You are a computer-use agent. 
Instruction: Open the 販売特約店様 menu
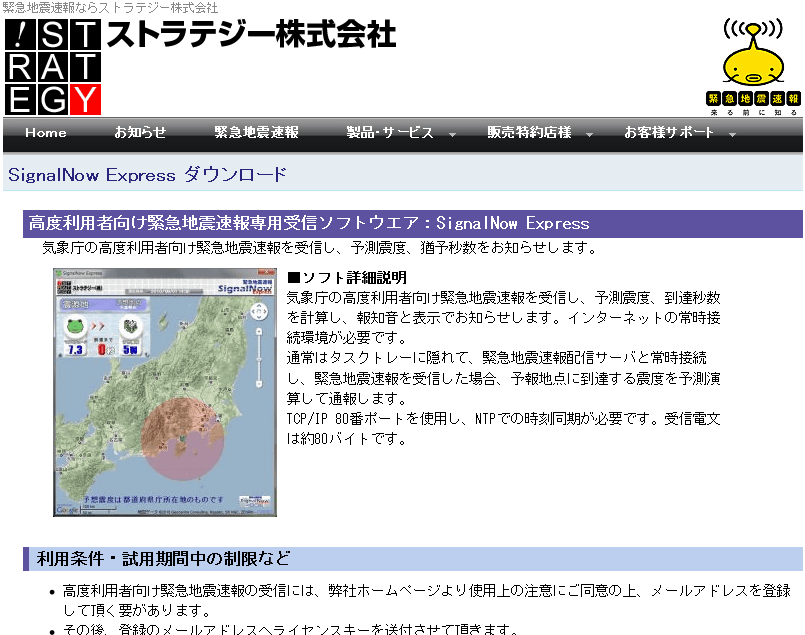point(529,132)
